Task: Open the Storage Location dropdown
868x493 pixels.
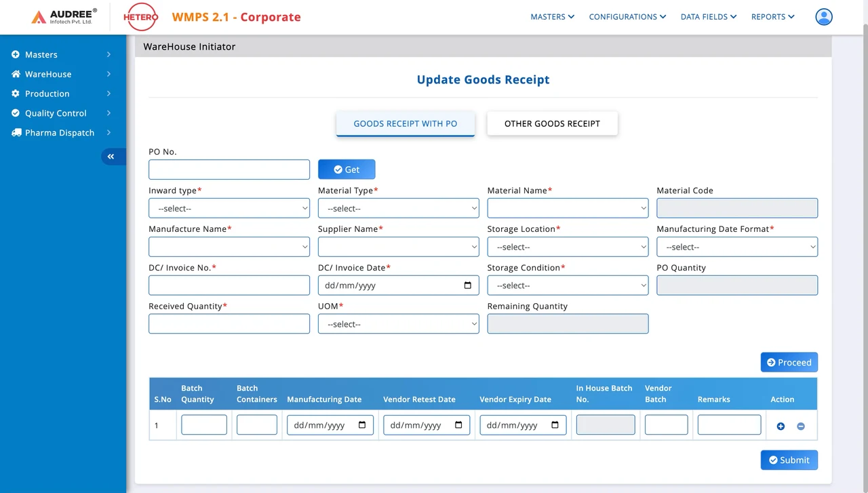Action: tap(568, 247)
